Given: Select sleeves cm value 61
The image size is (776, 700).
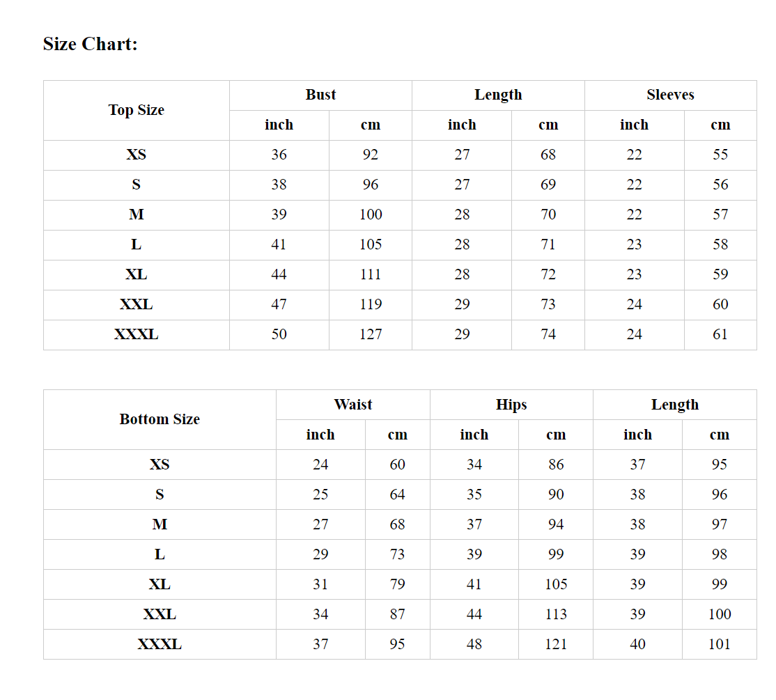Looking at the screenshot, I should point(720,334).
